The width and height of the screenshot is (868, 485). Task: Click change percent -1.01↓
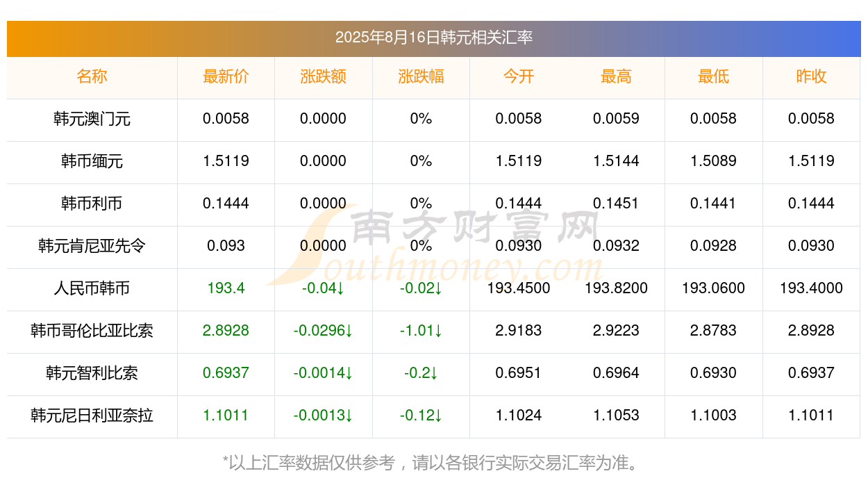(x=421, y=331)
